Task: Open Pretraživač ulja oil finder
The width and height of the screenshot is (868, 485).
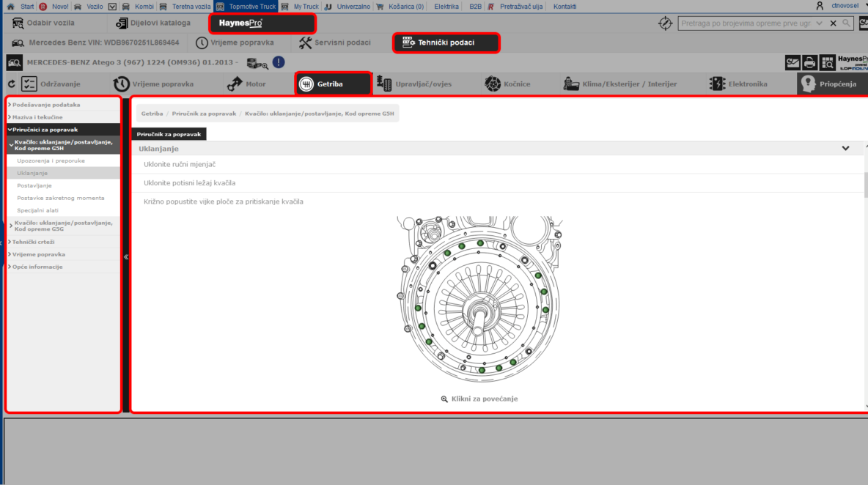Action: [x=521, y=7]
